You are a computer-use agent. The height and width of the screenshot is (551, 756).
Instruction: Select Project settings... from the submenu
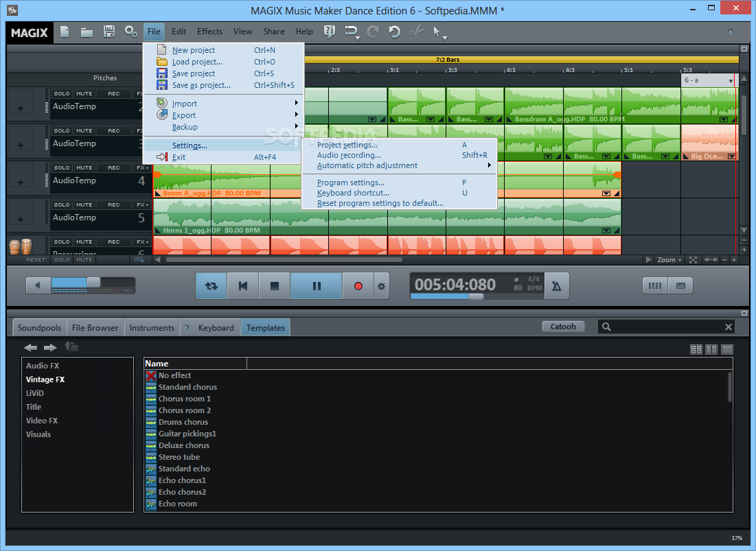pos(399,145)
